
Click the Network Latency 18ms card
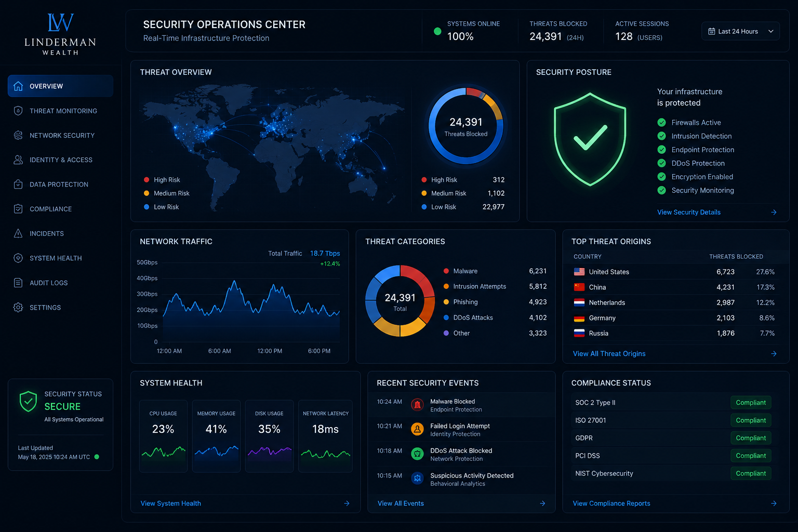[x=325, y=436]
